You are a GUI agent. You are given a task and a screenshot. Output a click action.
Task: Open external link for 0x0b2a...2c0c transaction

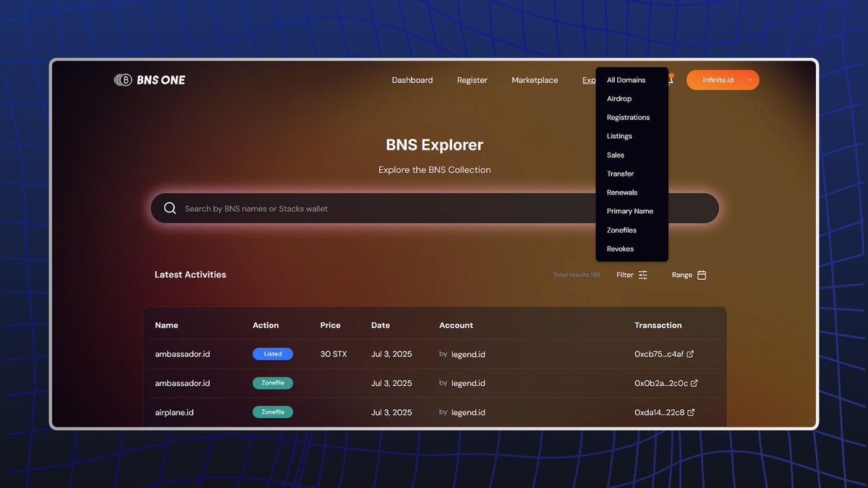coord(694,383)
